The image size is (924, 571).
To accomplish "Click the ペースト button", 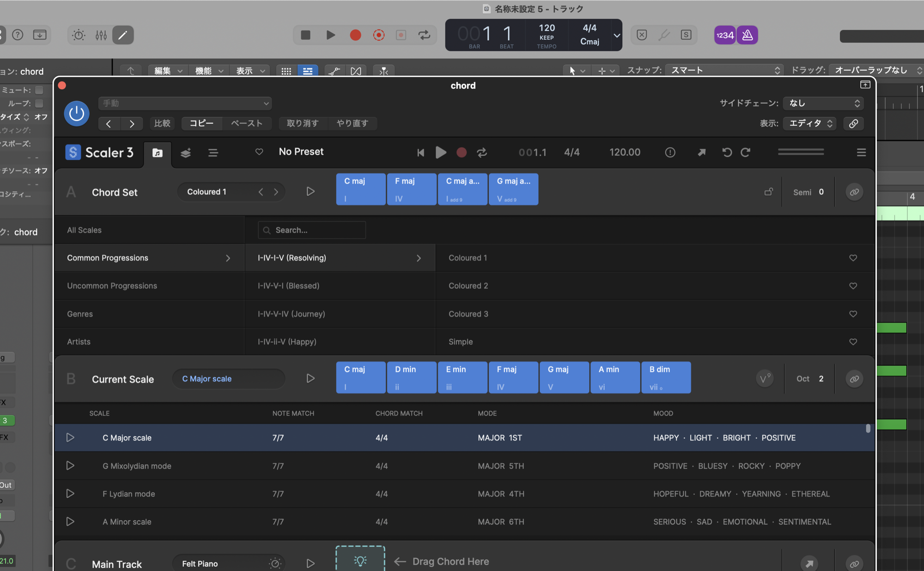I will click(x=247, y=124).
